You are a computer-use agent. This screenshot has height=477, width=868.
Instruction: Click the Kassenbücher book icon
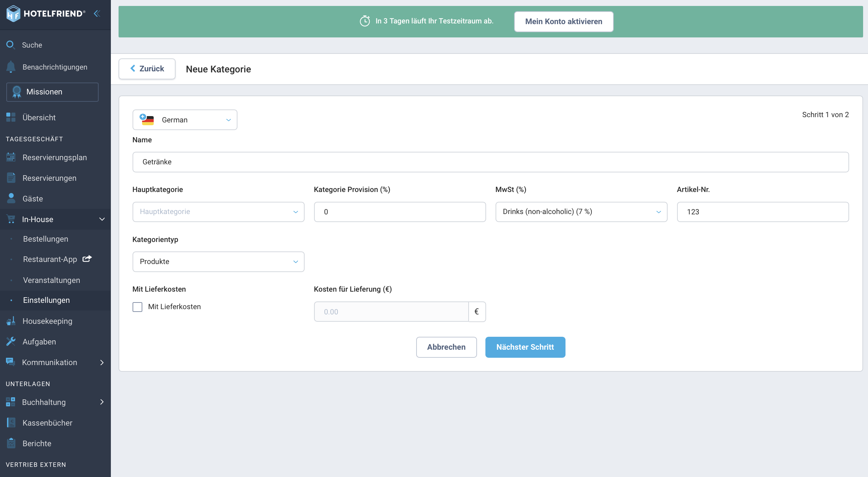[x=11, y=422]
